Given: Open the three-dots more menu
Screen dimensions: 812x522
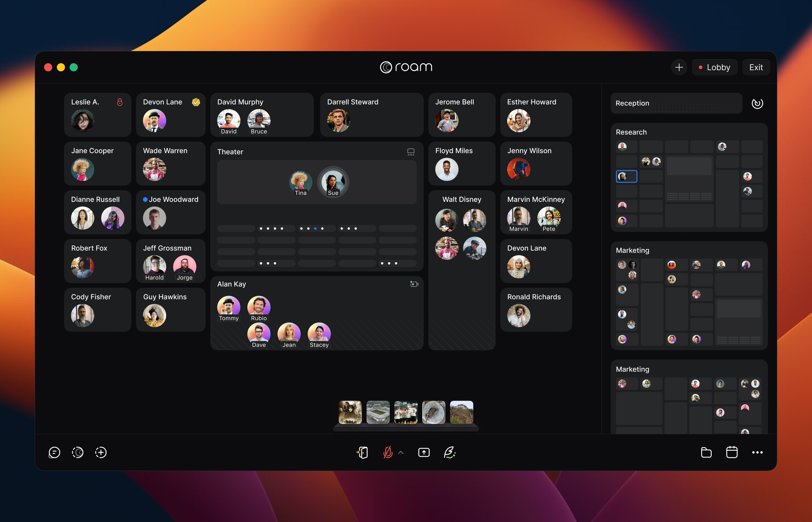Looking at the screenshot, I should tap(757, 452).
